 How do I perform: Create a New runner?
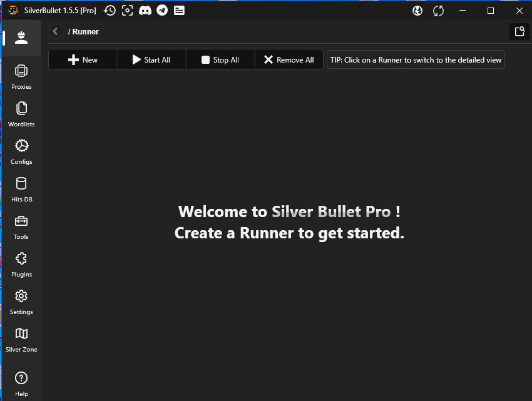tap(83, 60)
